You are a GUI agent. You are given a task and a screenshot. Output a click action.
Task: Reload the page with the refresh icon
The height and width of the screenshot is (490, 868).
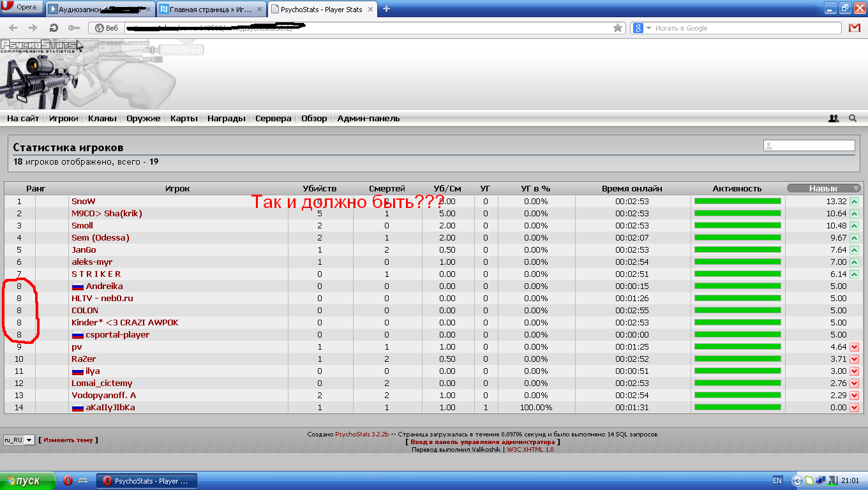(x=54, y=28)
